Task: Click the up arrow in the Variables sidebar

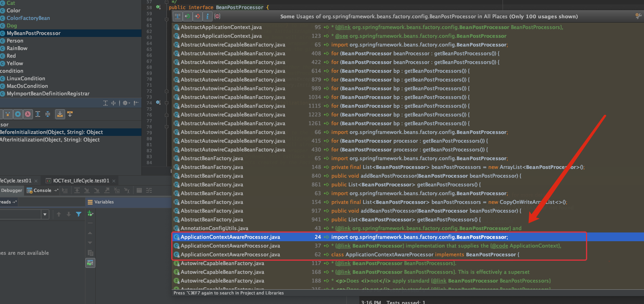Action: pos(90,233)
